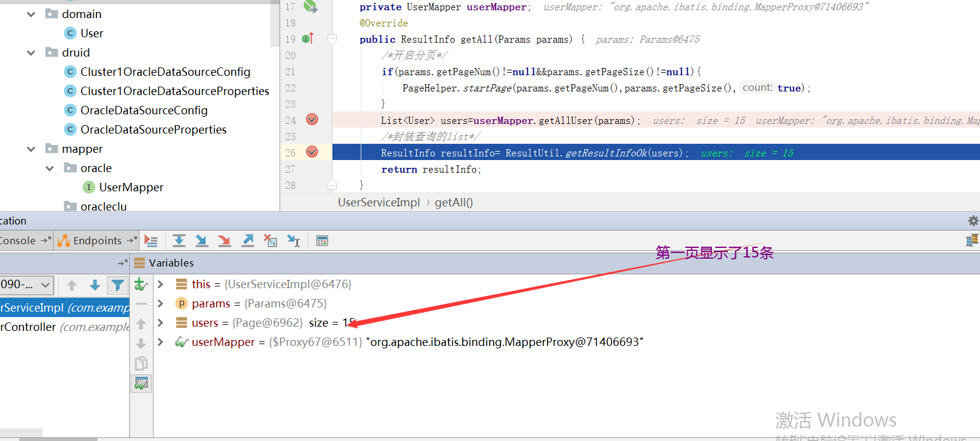
Task: Select the Controller stack frame row
Action: pos(64,327)
